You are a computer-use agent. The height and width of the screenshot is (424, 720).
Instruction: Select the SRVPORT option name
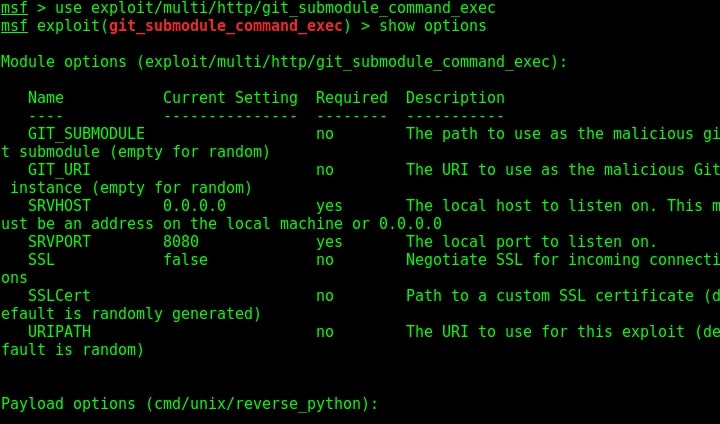(x=59, y=241)
